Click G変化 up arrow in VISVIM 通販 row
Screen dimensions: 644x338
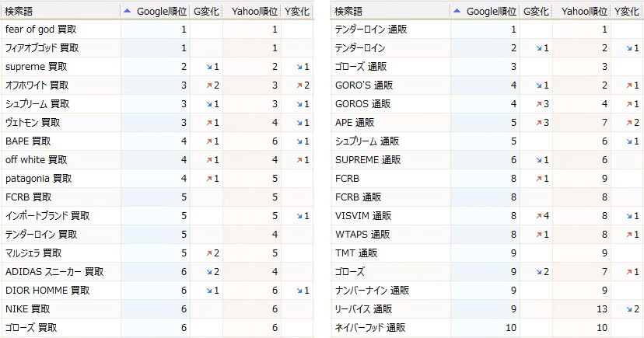[527, 216]
